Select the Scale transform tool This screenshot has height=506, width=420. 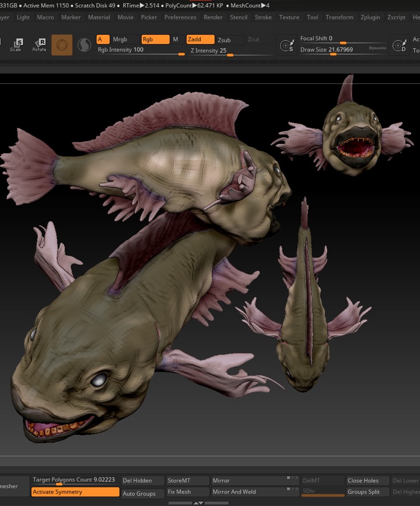point(17,45)
